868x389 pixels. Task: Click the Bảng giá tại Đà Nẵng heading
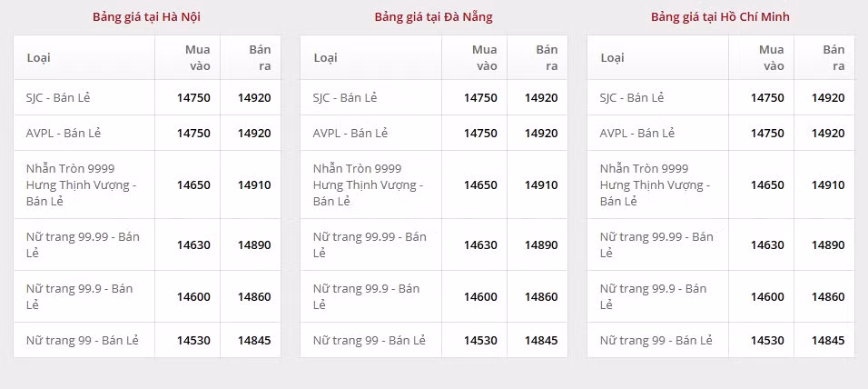(x=433, y=17)
